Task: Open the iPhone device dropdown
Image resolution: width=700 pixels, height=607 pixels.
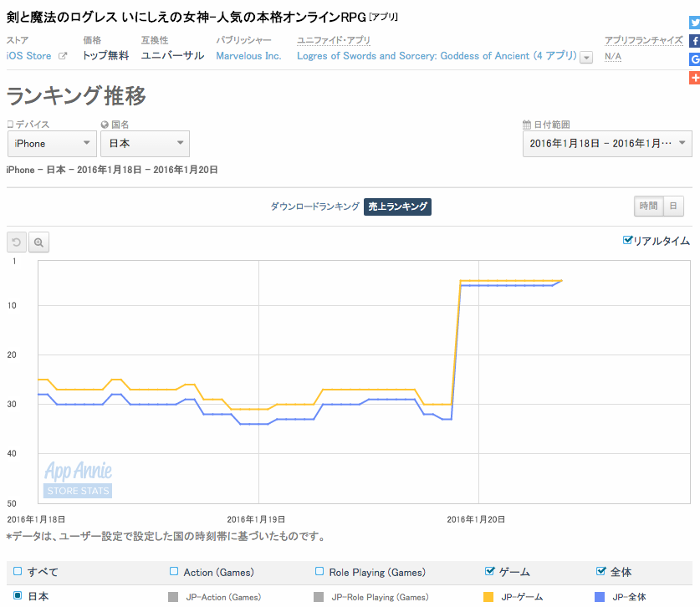Action: tap(52, 143)
